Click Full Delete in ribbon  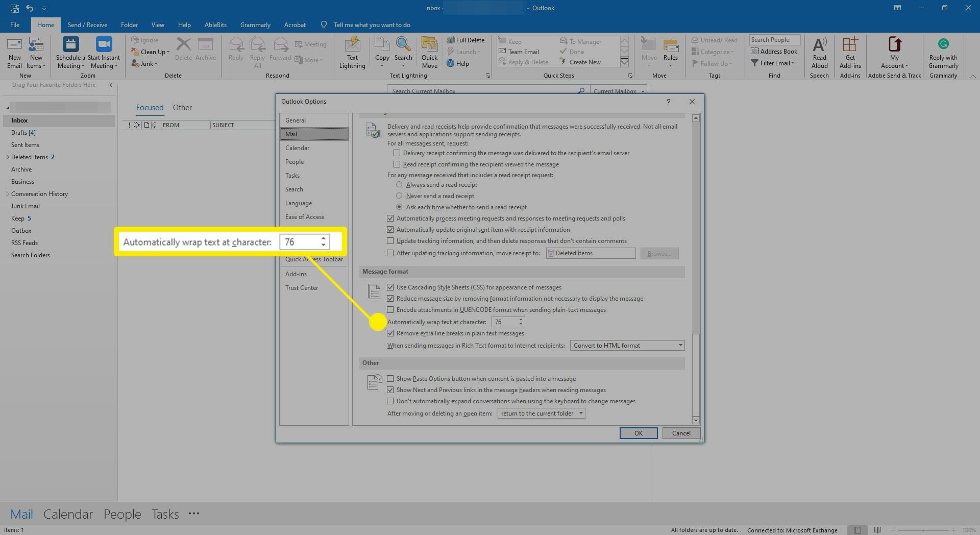[x=465, y=40]
